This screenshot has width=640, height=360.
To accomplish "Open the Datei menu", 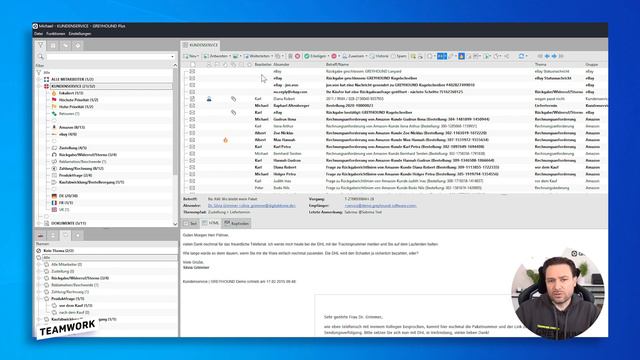I will point(38,34).
